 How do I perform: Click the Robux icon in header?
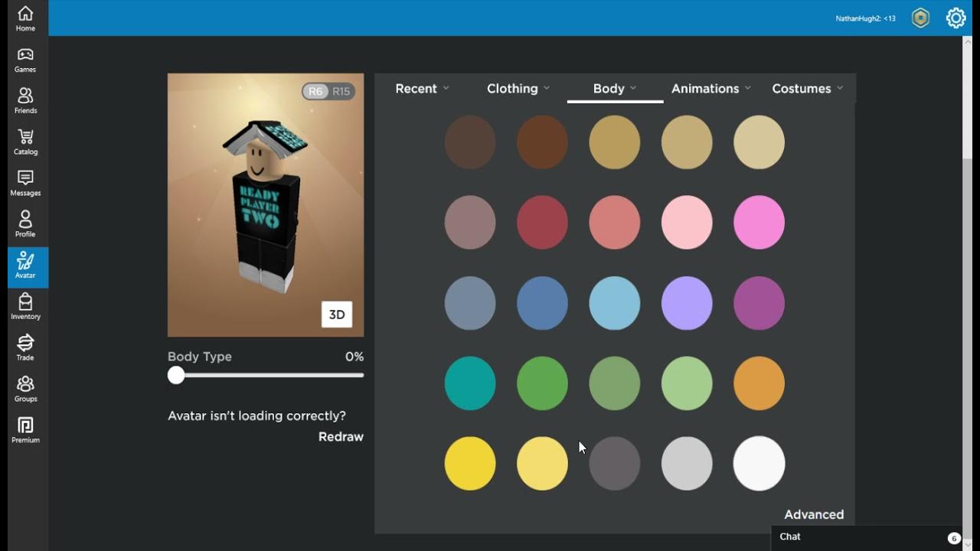click(x=920, y=18)
